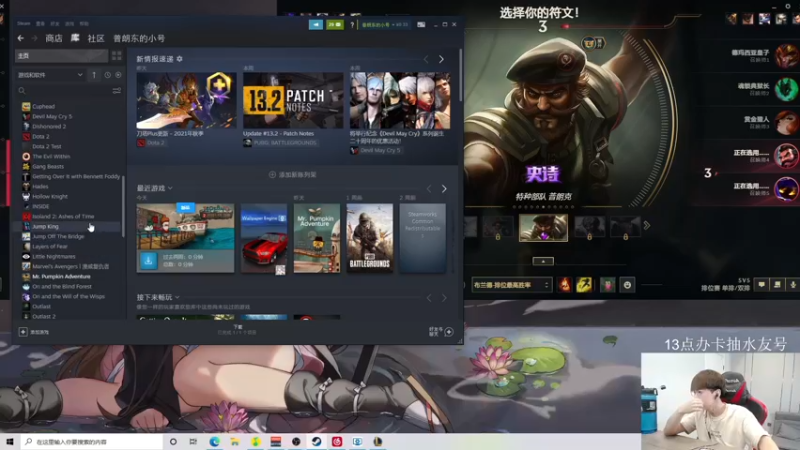Open friends and chat button
This screenshot has width=800, height=450.
pyautogui.click(x=441, y=332)
